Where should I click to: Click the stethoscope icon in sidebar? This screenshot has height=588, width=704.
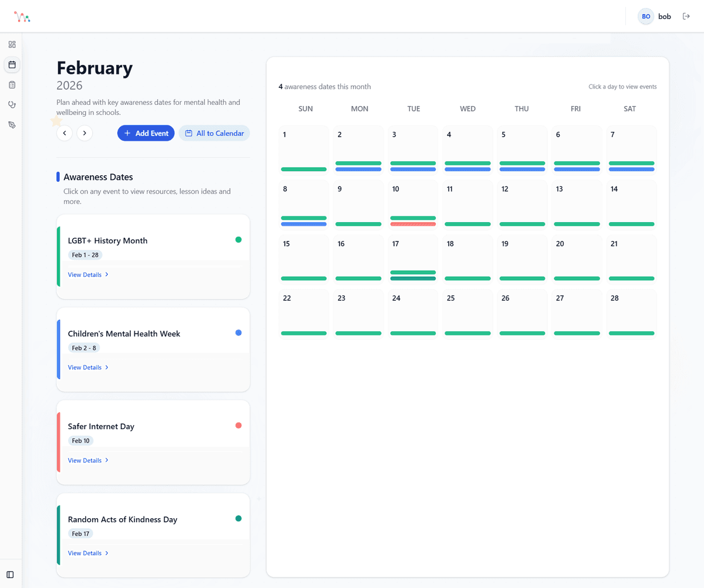[x=12, y=105]
